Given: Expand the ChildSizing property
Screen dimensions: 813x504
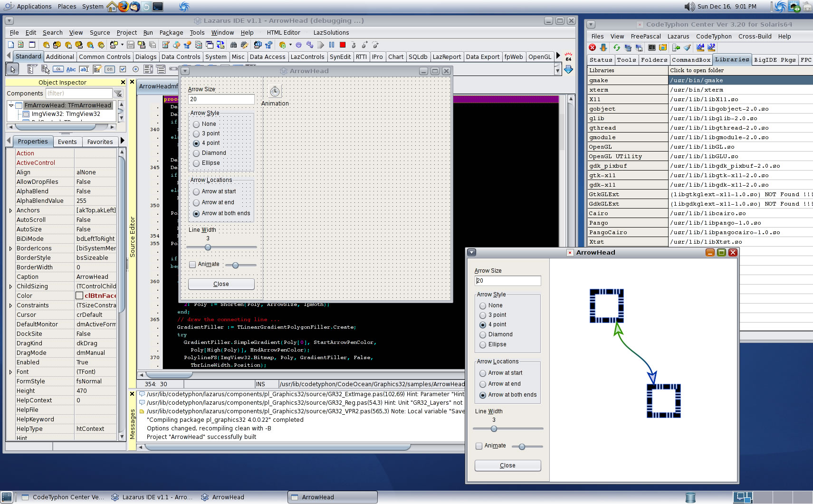Looking at the screenshot, I should 10,286.
